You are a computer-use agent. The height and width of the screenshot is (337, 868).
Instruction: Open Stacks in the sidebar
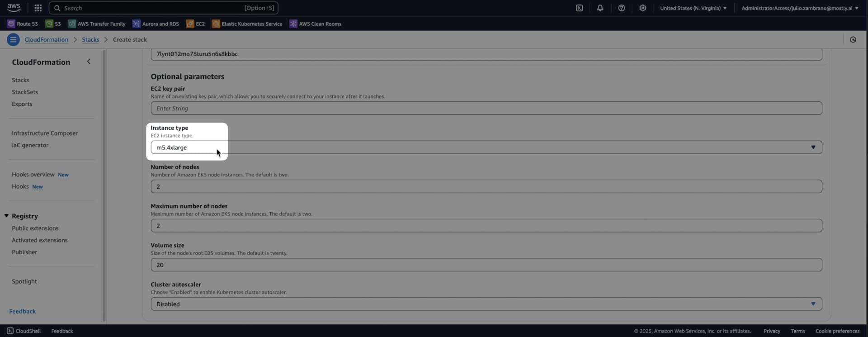[20, 80]
